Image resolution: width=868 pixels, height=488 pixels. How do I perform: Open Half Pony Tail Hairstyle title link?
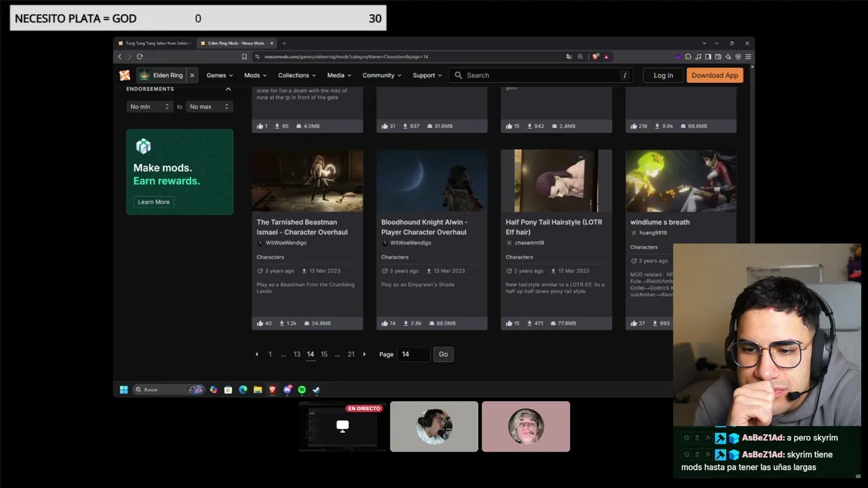(554, 227)
